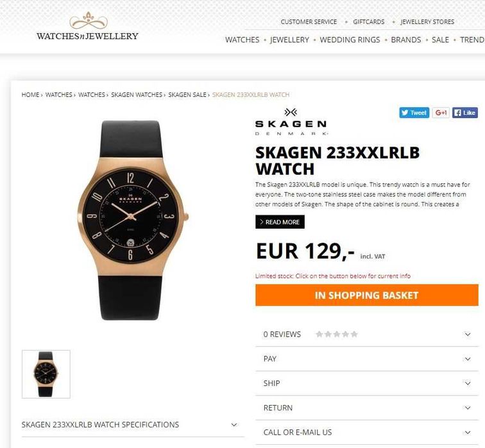Screen dimensions: 485x448
Task: Add watch with In Shopping Basket button
Action: (x=367, y=295)
